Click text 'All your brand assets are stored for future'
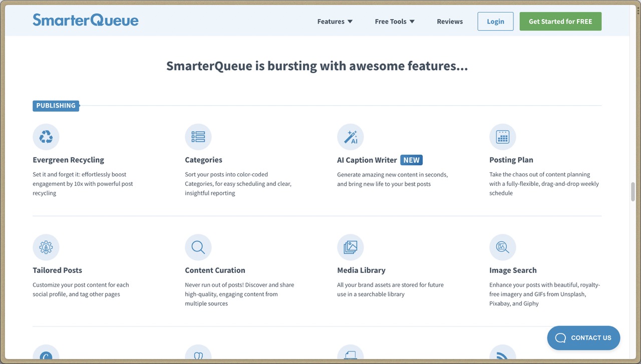The width and height of the screenshot is (641, 364). click(x=390, y=285)
